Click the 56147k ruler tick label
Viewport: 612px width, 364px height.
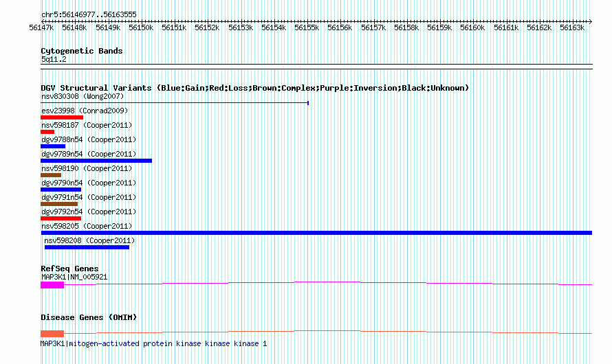tap(41, 28)
